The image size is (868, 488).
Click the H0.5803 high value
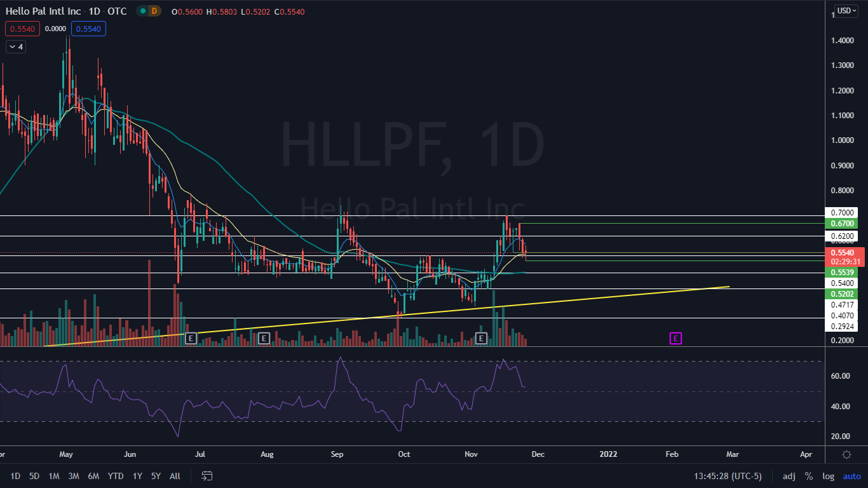click(222, 11)
